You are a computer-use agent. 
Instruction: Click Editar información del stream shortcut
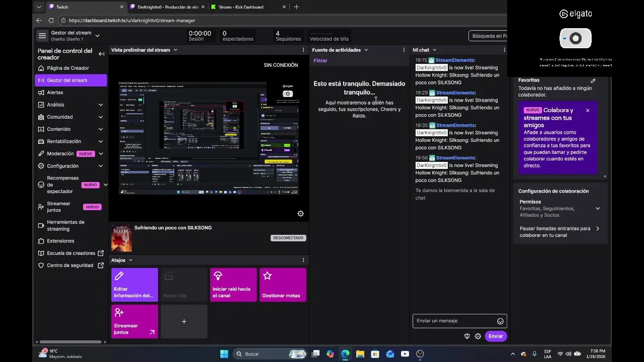pyautogui.click(x=134, y=285)
